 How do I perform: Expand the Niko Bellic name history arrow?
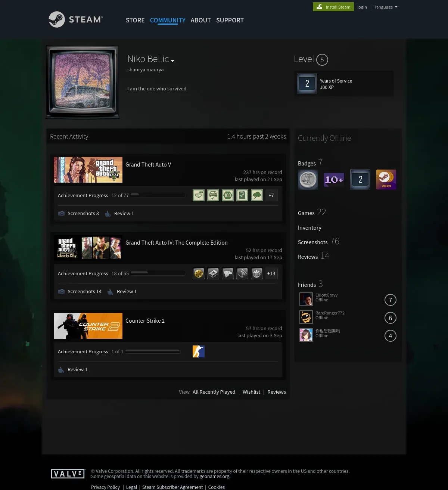(172, 61)
